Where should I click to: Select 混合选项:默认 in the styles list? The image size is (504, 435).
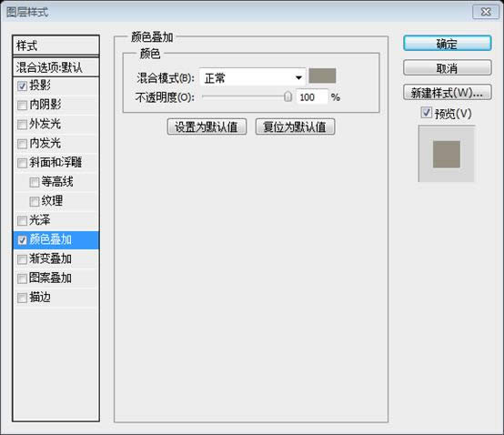(55, 67)
